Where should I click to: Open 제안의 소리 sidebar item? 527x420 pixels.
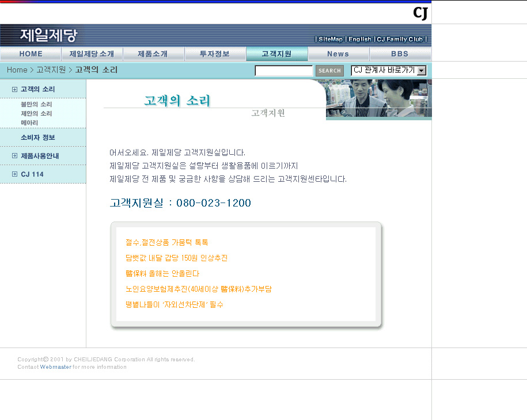coord(36,113)
